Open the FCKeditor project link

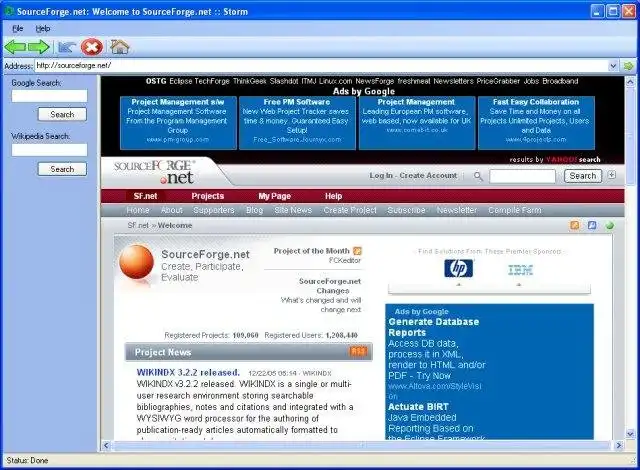(345, 260)
